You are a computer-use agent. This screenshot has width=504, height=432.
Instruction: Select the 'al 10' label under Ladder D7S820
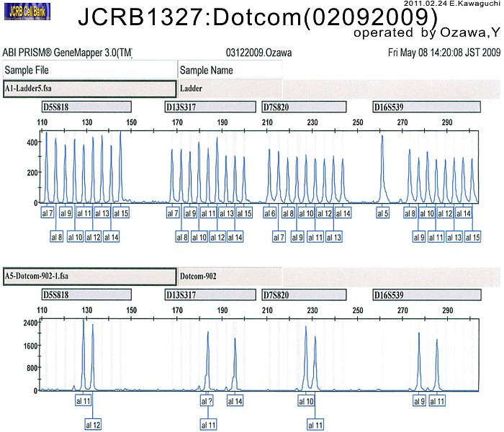tap(306, 213)
